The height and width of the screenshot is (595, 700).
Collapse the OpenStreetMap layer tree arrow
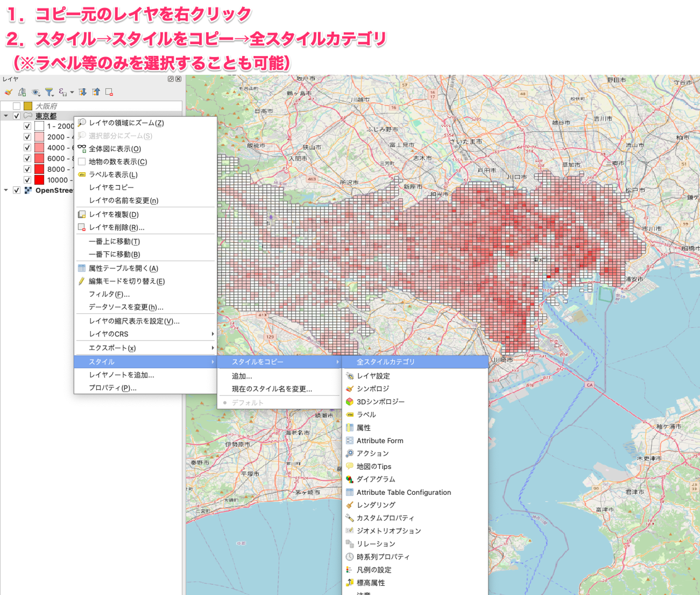(6, 190)
